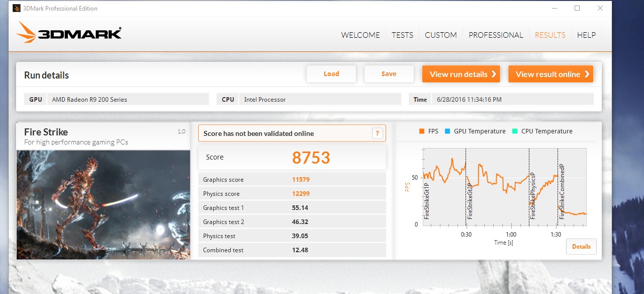This screenshot has width=644, height=294.
Task: Click View result online button
Action: [x=550, y=74]
